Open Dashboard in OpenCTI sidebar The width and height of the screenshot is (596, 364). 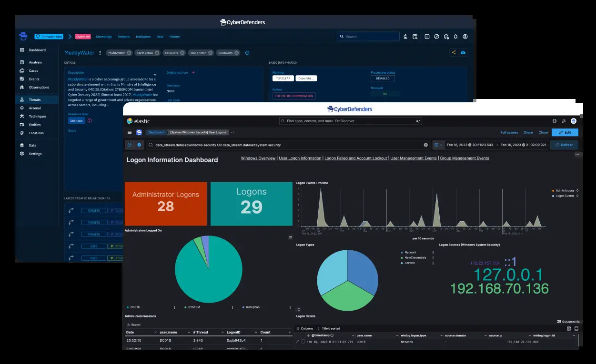coord(37,50)
